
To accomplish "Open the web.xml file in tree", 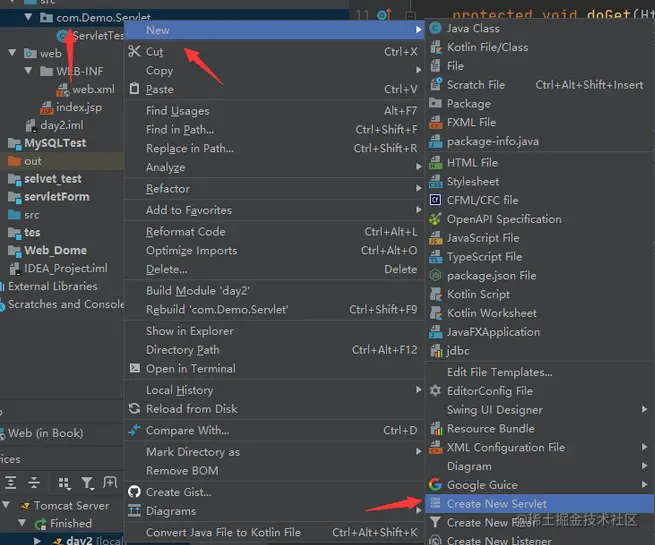I will coord(93,89).
